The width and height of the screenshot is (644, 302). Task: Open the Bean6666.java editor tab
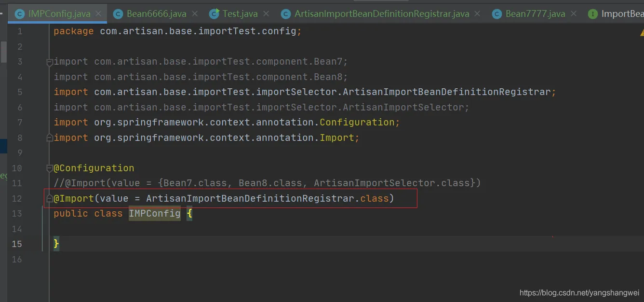pos(156,14)
